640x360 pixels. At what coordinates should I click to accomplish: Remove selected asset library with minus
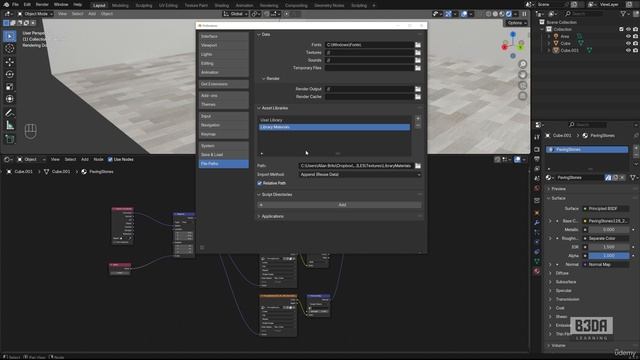click(x=418, y=126)
